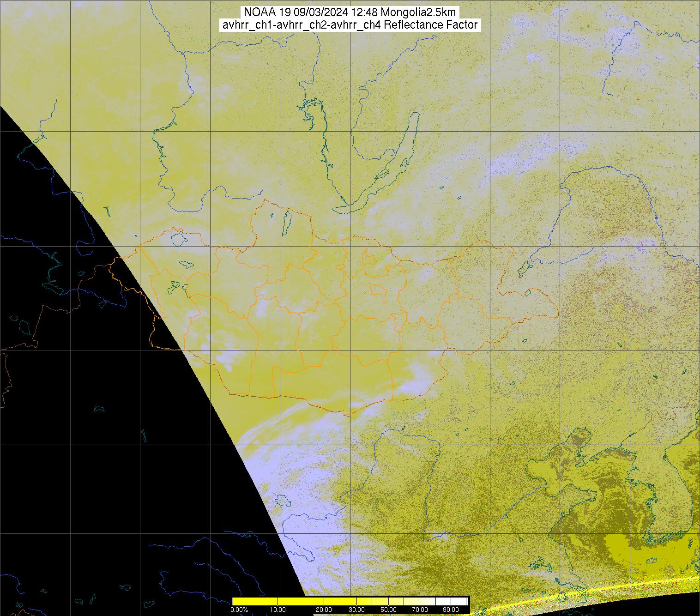Click the "avhrr_ch1-avhrr_ch2-avhrr_ch4 Reflectance Factor" caption
The width and height of the screenshot is (700, 616).
[350, 25]
